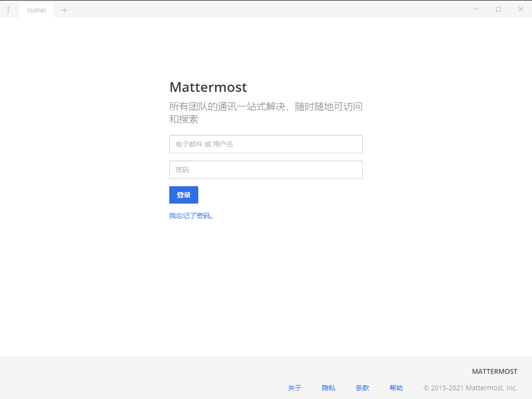Image resolution: width=532 pixels, height=399 pixels.
Task: Add a new server tab with plus icon
Action: (x=65, y=10)
